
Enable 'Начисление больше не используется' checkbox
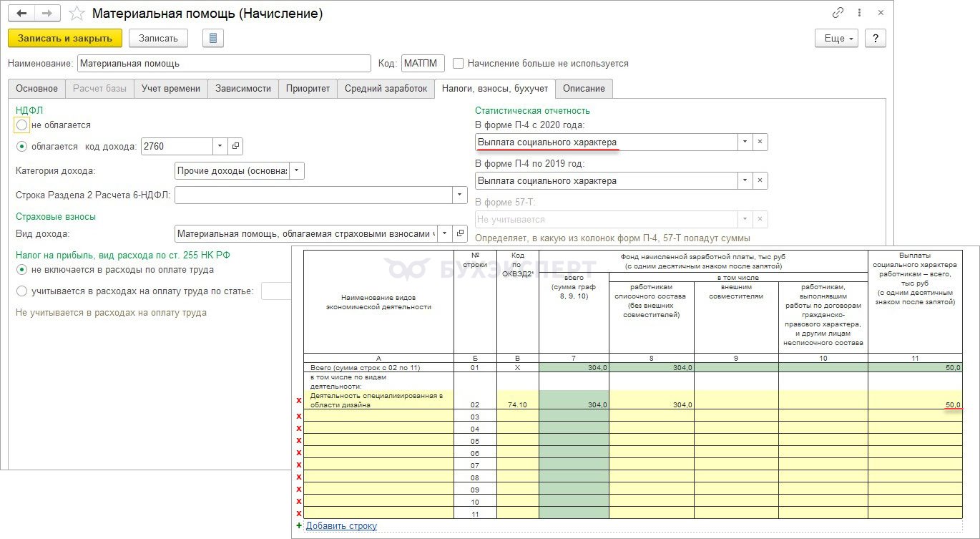click(459, 63)
